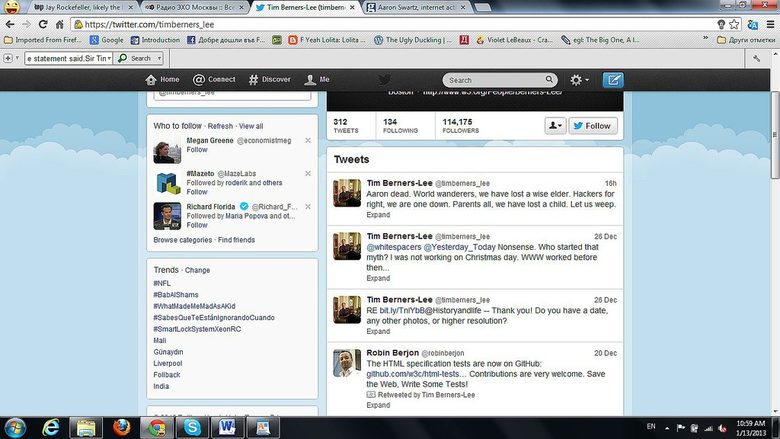Screen dimensions: 780x439
Task: Open the Imported From Firefox bookmarks folder
Action: coord(42,40)
